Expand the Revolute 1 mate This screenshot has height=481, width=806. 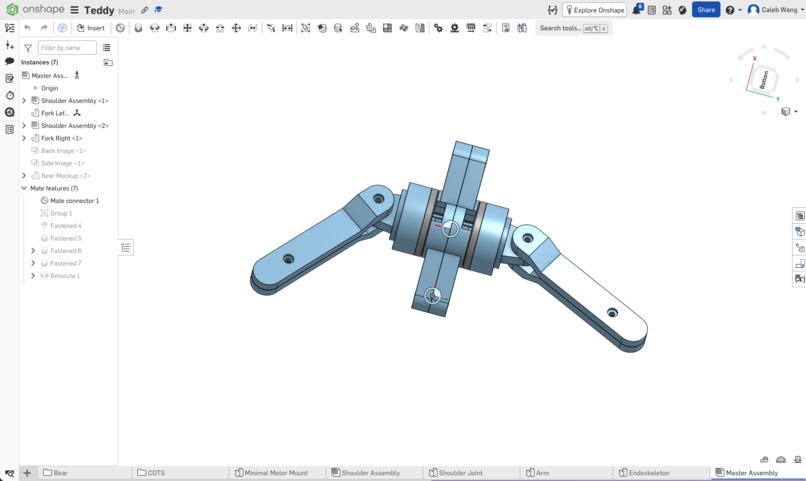click(33, 276)
